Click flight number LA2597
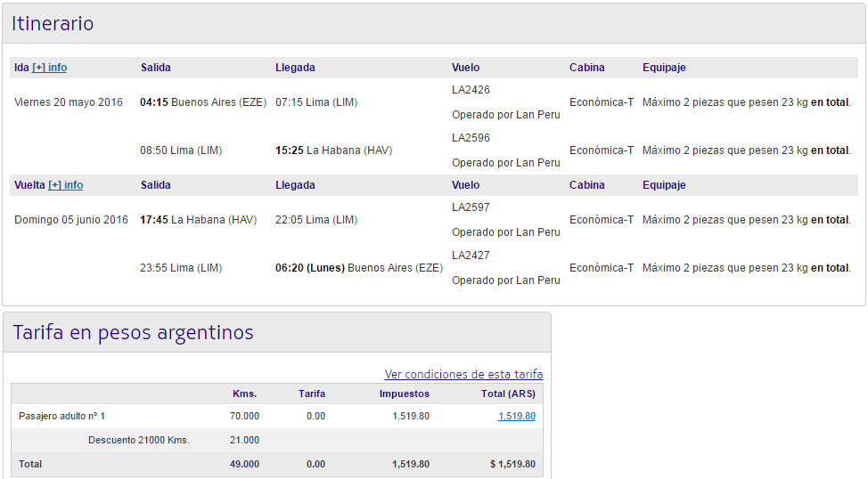868x479 pixels. [471, 207]
